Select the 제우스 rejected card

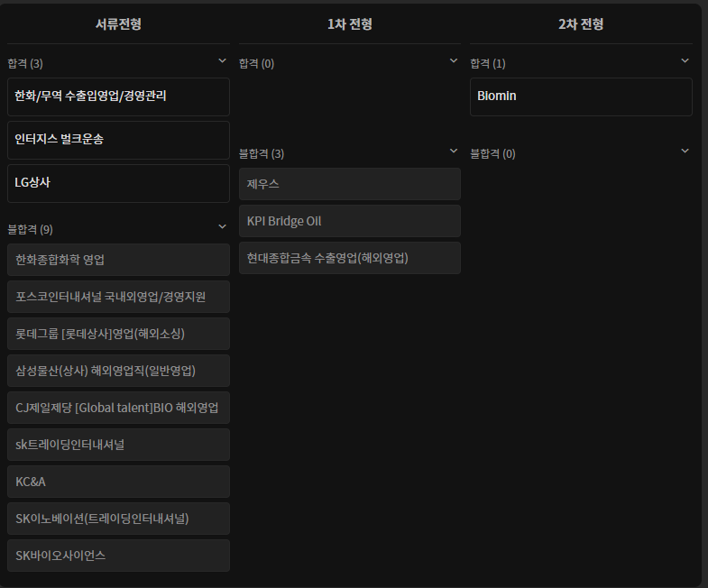click(x=349, y=184)
